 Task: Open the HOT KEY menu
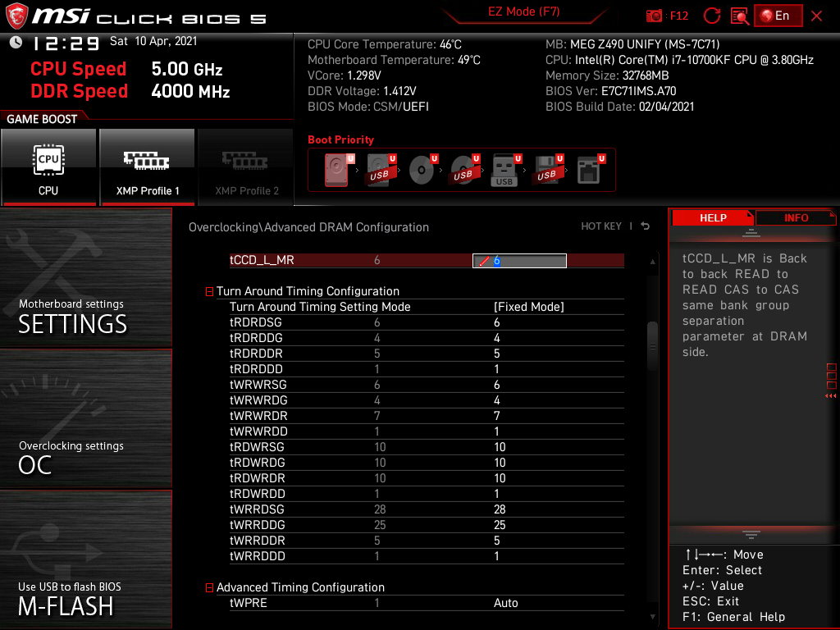(x=601, y=226)
